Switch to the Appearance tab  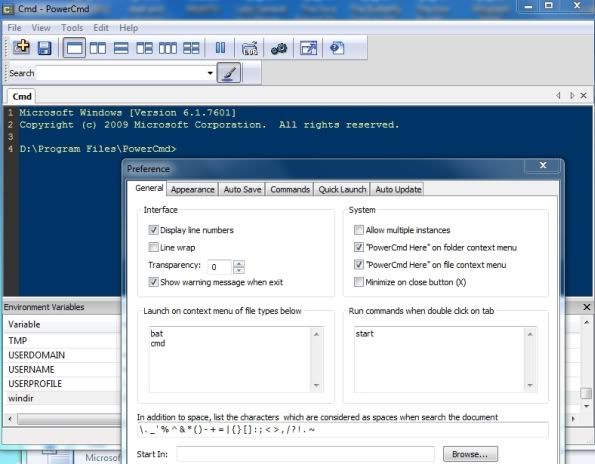(x=192, y=189)
